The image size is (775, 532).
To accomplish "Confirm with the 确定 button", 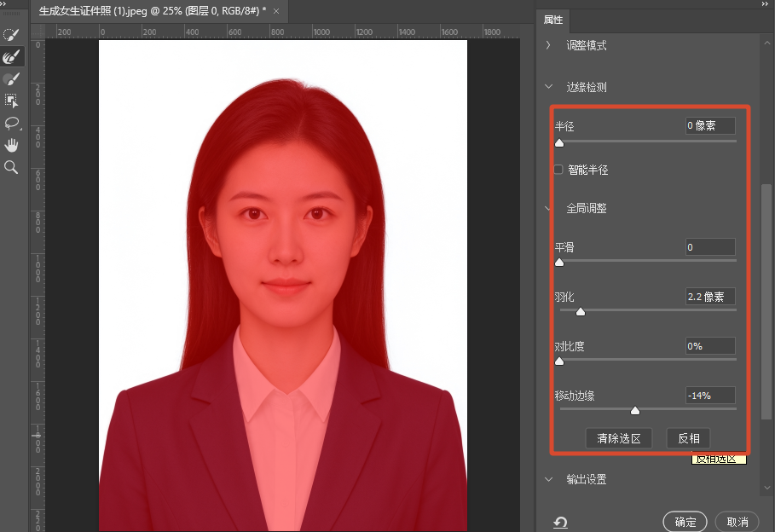I will coord(685,522).
